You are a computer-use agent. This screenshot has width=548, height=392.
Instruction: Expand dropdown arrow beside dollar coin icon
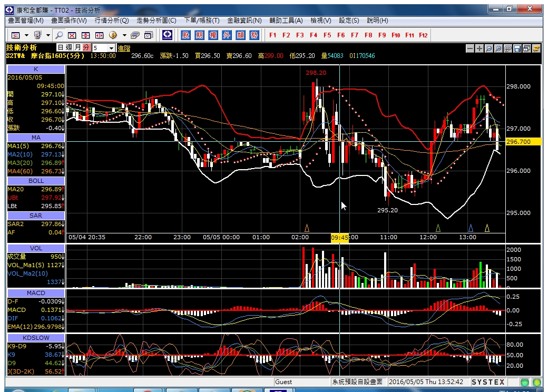coord(124,35)
